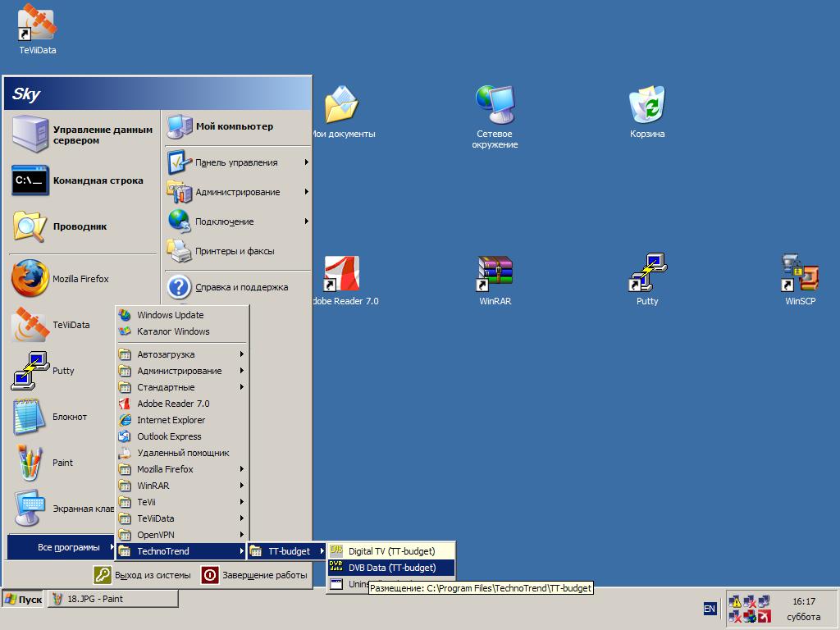Click Windows Update in programs list
Screen dimensions: 840x630
(x=182, y=315)
